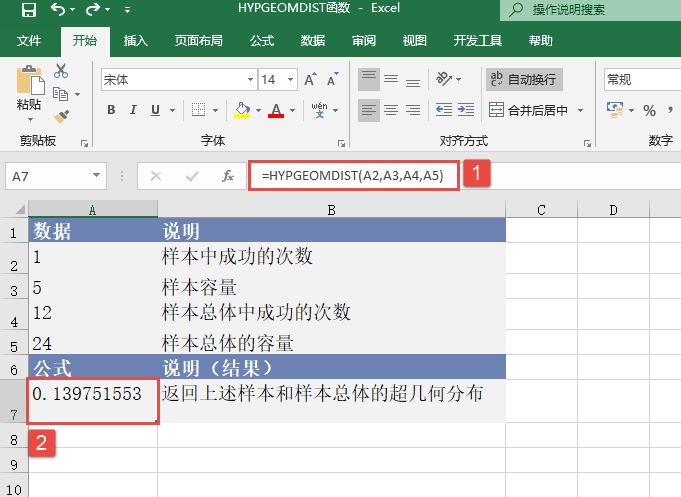Select Middle Align icon
Image resolution: width=681 pixels, height=497 pixels.
pos(391,79)
